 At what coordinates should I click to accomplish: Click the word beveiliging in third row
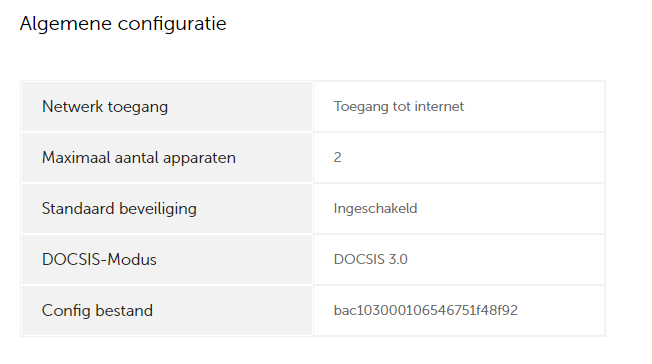[x=158, y=209]
